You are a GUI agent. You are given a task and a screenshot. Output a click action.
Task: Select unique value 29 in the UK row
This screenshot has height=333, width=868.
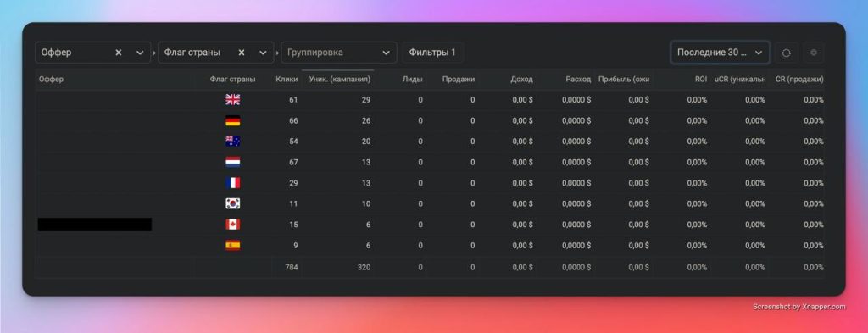[366, 100]
